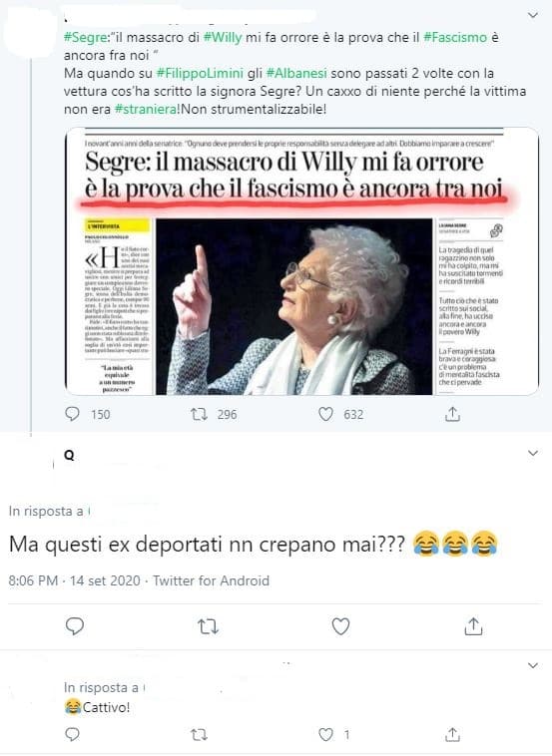The width and height of the screenshot is (552, 756).
Task: Open the chevron menu on the middle tweet
Action: point(533,453)
